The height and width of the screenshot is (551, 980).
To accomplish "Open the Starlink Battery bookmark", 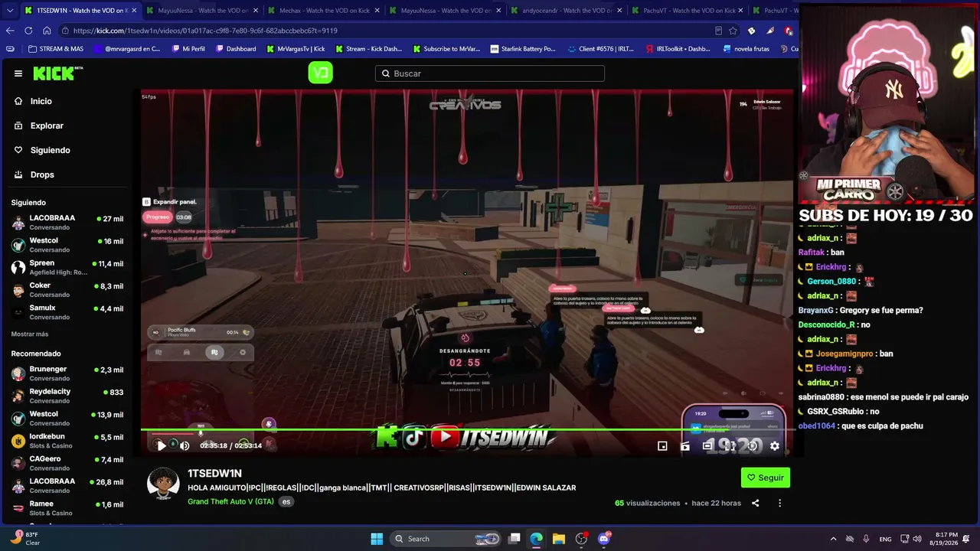I will pos(523,49).
